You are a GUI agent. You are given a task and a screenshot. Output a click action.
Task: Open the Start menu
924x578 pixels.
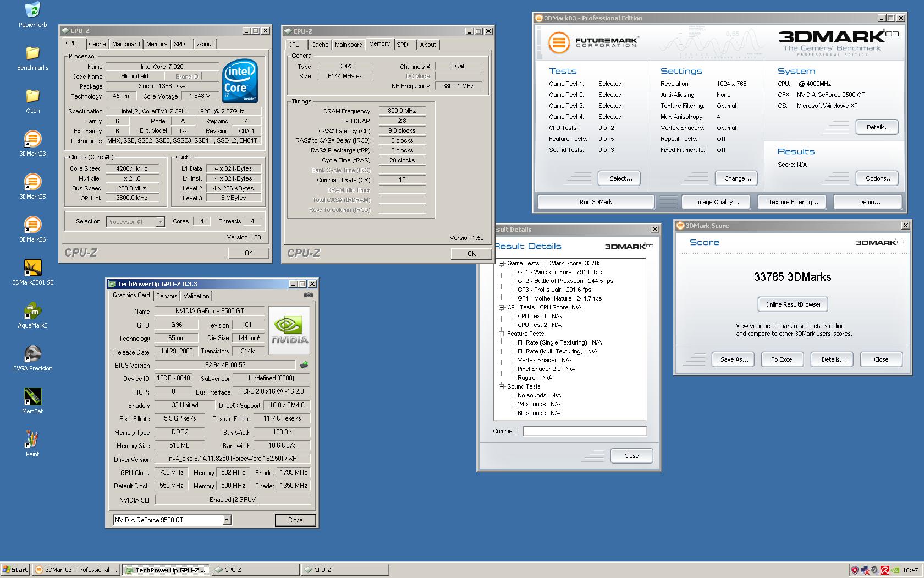coord(15,570)
